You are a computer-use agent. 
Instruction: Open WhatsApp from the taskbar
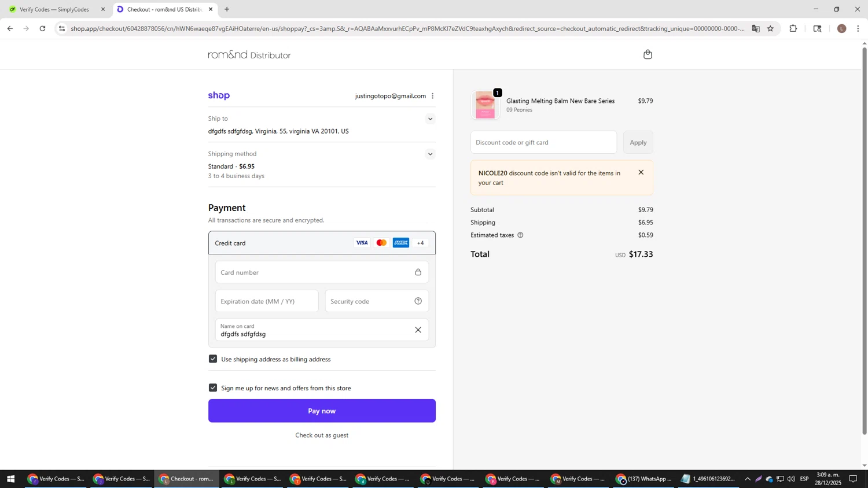644,479
